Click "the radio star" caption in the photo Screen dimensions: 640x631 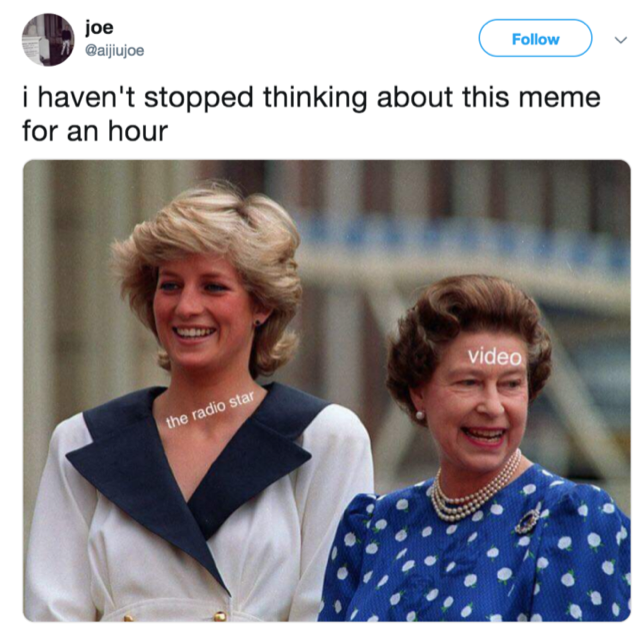coord(210,409)
